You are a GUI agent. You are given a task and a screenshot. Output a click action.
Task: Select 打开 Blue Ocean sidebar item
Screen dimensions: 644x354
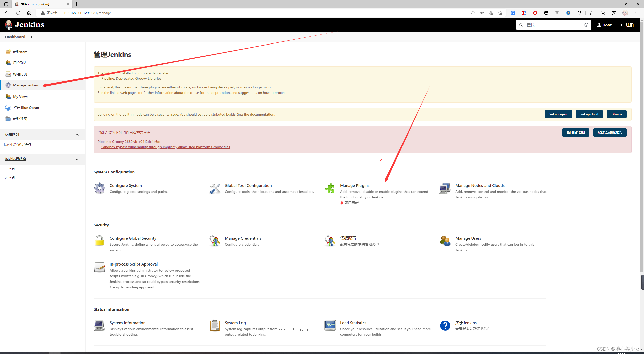[26, 108]
